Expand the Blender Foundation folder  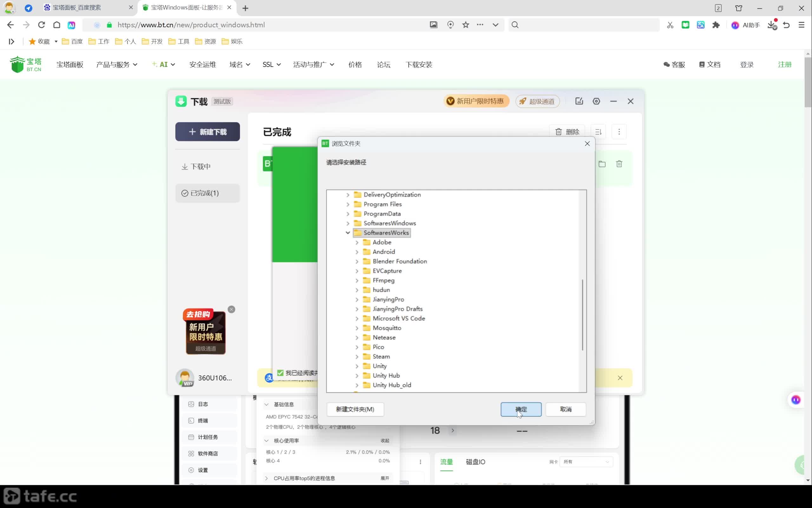coord(357,261)
